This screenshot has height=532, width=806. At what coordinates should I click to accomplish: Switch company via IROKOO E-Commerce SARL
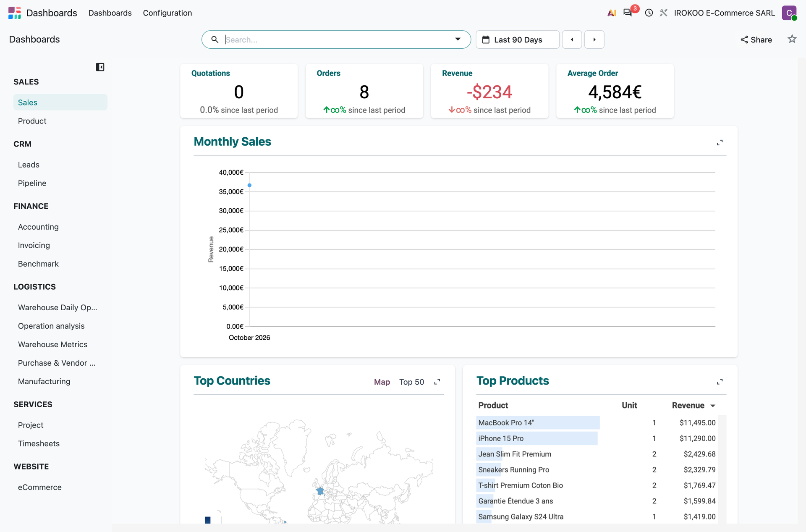[x=724, y=13]
